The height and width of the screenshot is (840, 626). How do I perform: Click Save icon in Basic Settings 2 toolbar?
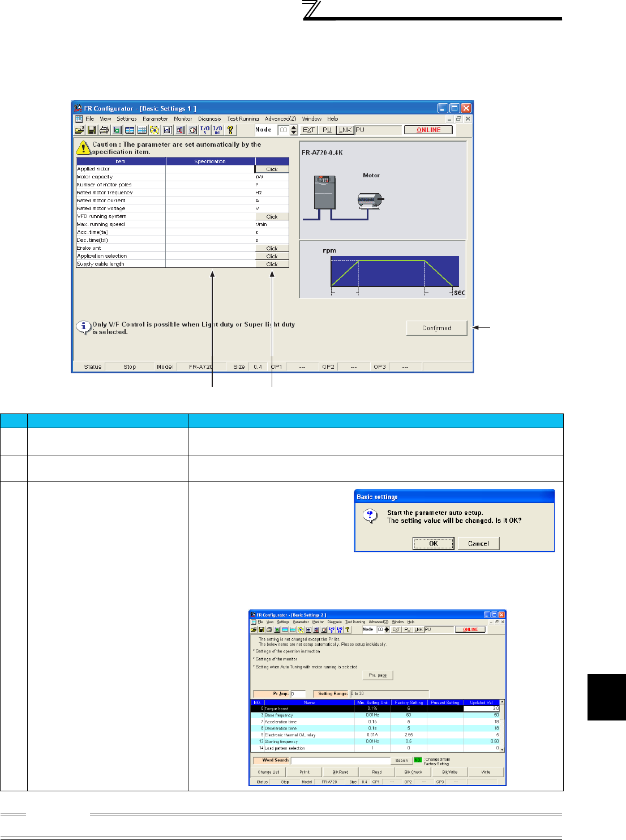click(261, 629)
